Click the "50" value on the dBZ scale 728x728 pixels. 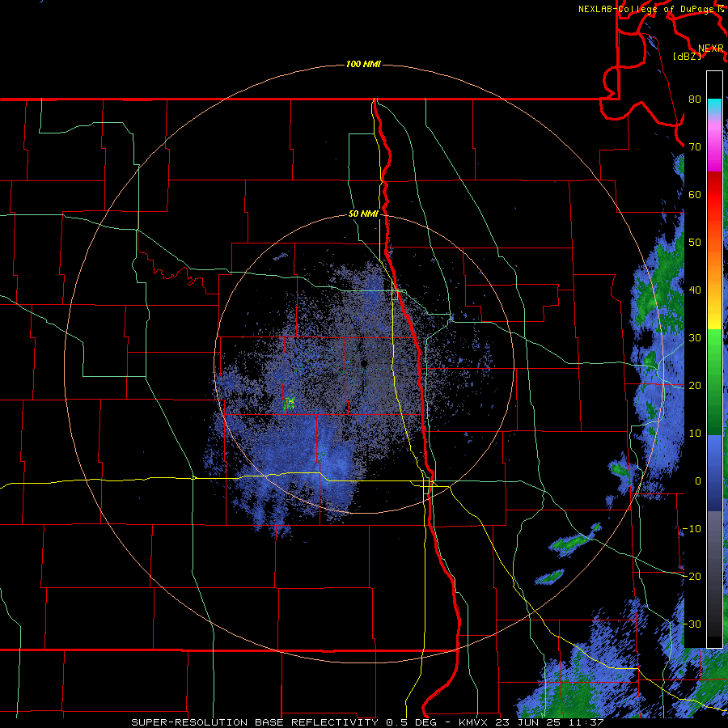click(695, 243)
